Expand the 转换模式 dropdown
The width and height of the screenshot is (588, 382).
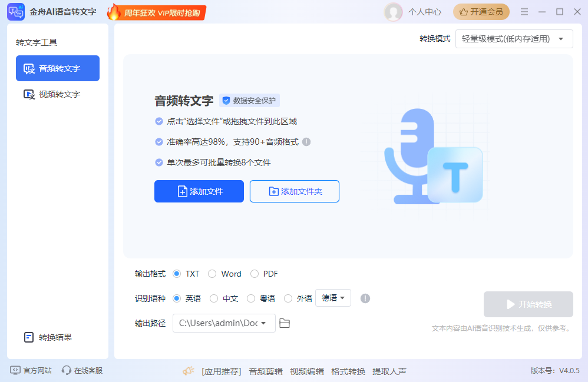514,39
